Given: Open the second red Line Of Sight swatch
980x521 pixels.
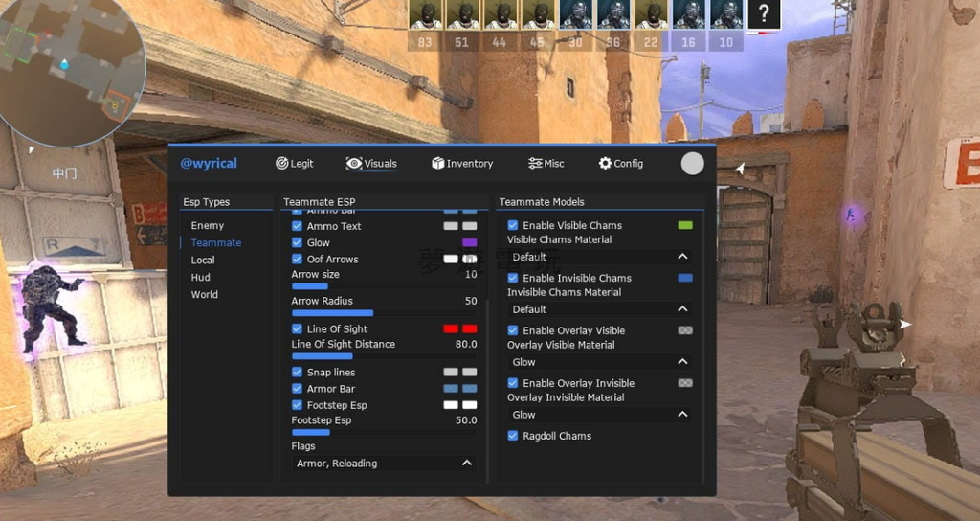Looking at the screenshot, I should point(469,328).
